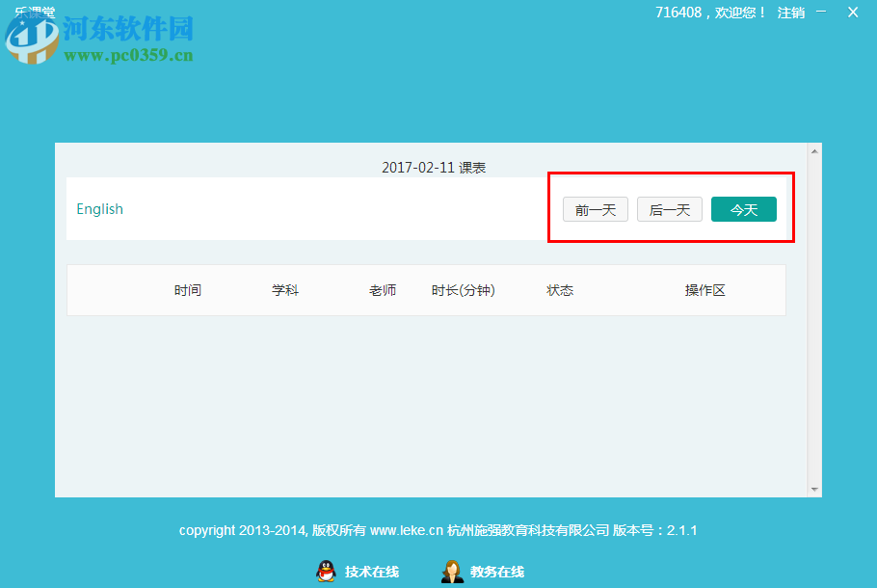Open the 前一天 previous day schedule
The height and width of the screenshot is (588, 877).
tap(596, 209)
